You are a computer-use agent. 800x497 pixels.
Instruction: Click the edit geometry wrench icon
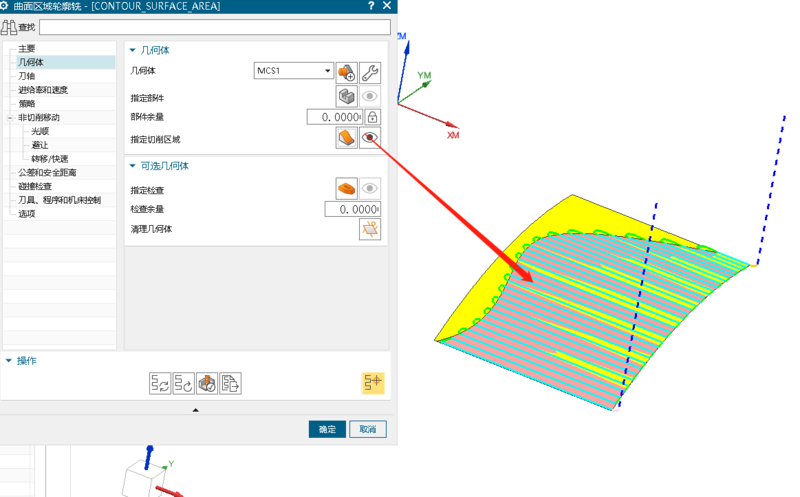(x=370, y=72)
